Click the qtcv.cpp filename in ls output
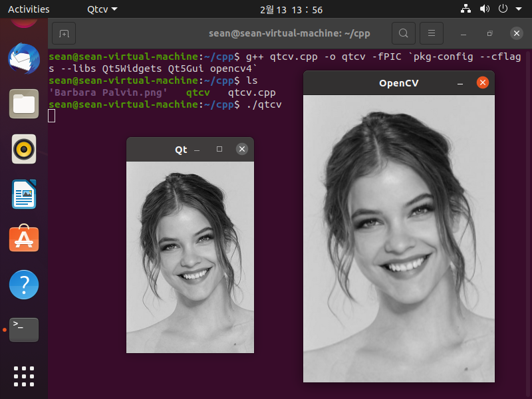Viewport: 532px width, 399px height. 252,92
